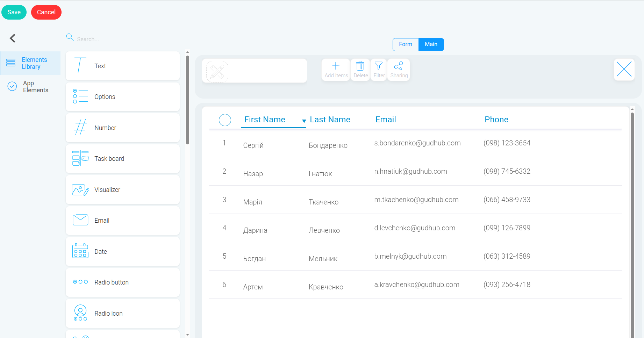644x338 pixels.
Task: Click the elements list scroll-down arrow
Action: [x=188, y=335]
